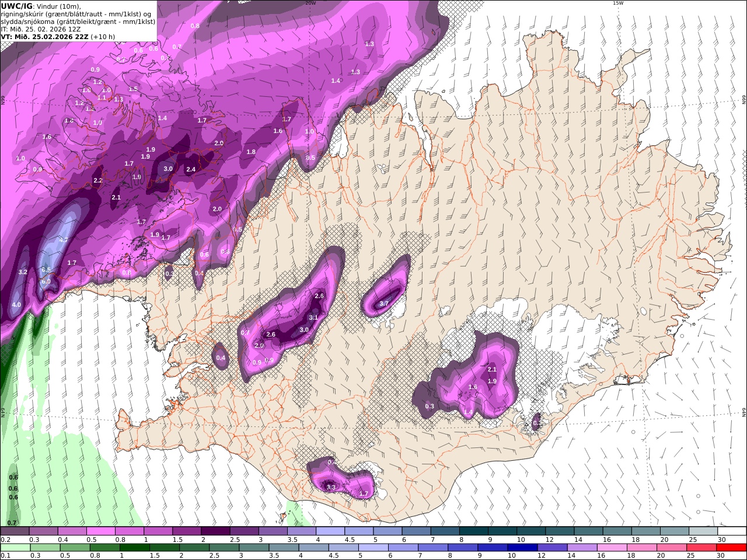Click the '3.1' value in the west-central snow patch
Viewport: 747px width, 560px height.
click(x=313, y=317)
